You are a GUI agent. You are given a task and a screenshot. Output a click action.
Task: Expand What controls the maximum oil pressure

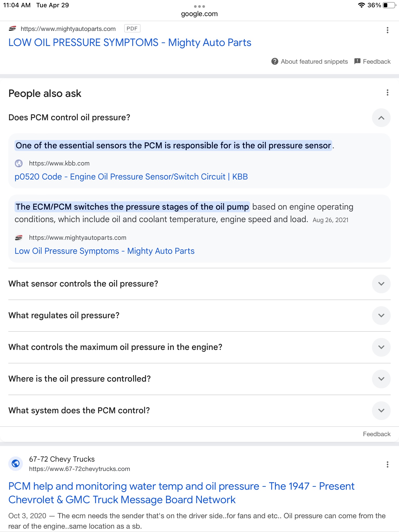click(x=381, y=347)
